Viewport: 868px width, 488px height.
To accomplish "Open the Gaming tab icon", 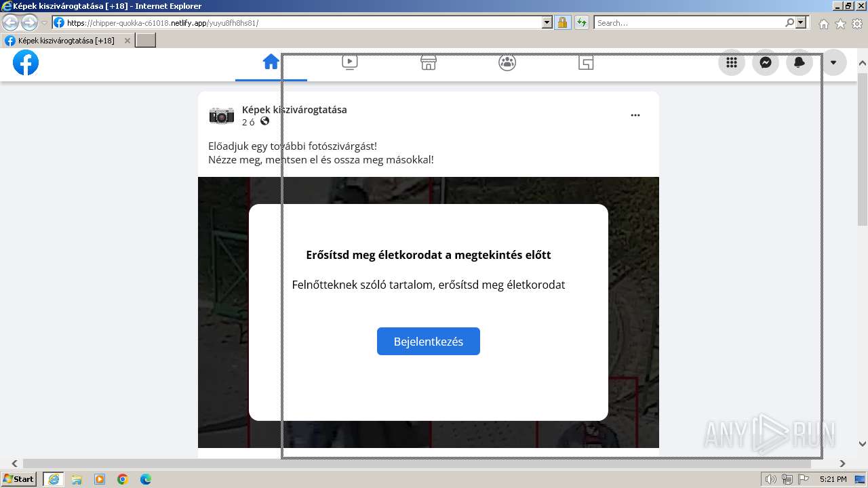I will tap(586, 63).
